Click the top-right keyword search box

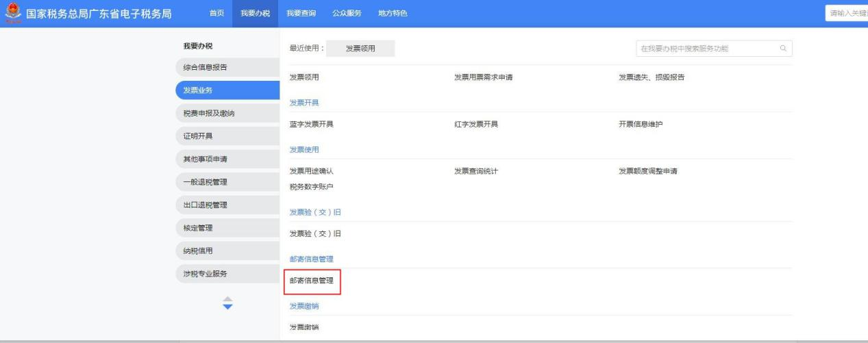coord(846,14)
